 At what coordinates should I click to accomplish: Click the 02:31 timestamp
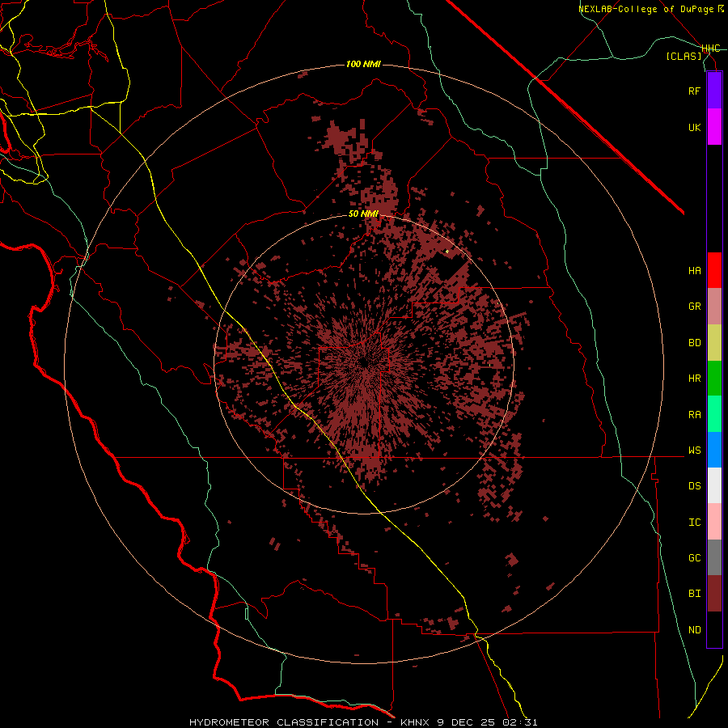(x=520, y=722)
